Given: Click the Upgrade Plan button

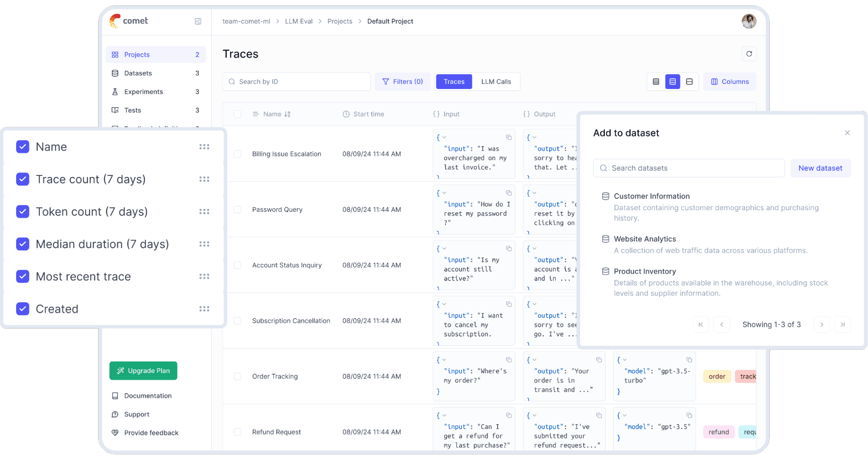Looking at the screenshot, I should pyautogui.click(x=143, y=371).
